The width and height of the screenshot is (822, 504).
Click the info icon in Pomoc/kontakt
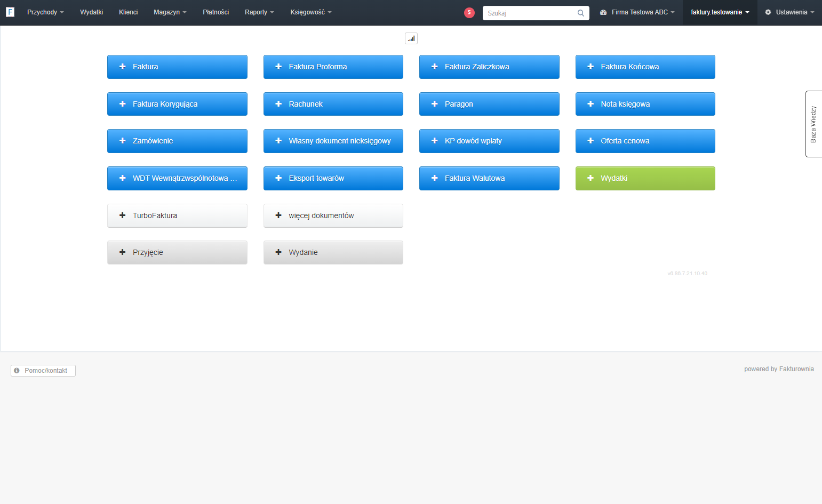(17, 371)
